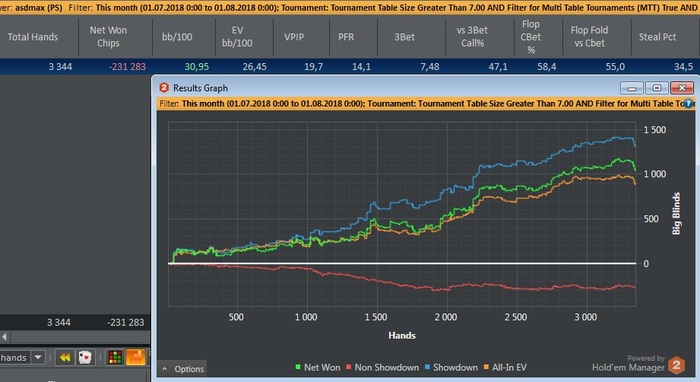Select the 55,0 Flop Fold value
The height and width of the screenshot is (382, 700).
click(x=615, y=67)
